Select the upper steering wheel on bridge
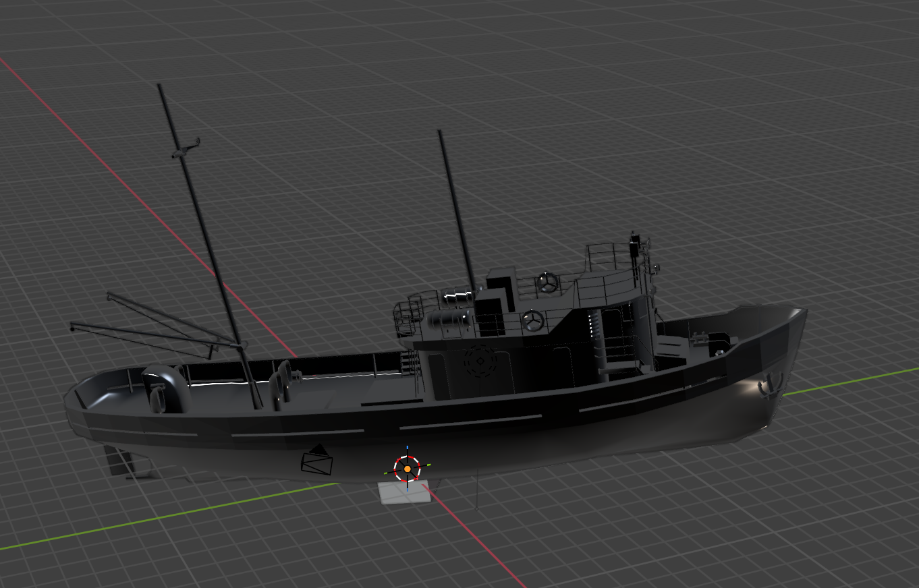The width and height of the screenshot is (919, 588). [547, 282]
